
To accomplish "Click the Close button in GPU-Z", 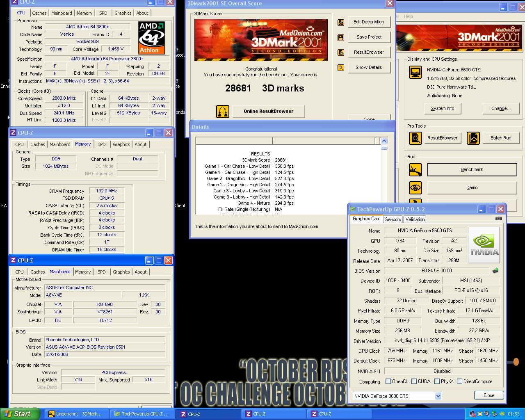I will click(x=488, y=395).
